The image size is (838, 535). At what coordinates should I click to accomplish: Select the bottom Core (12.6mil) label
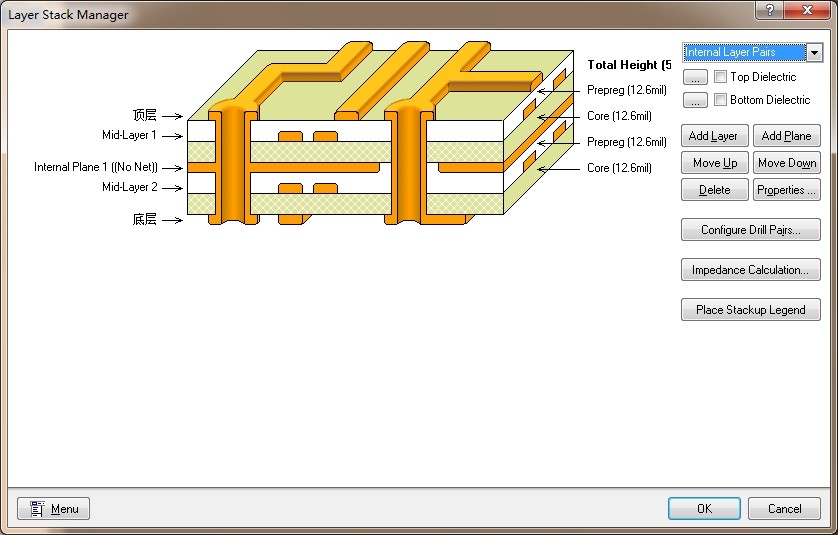coord(619,168)
